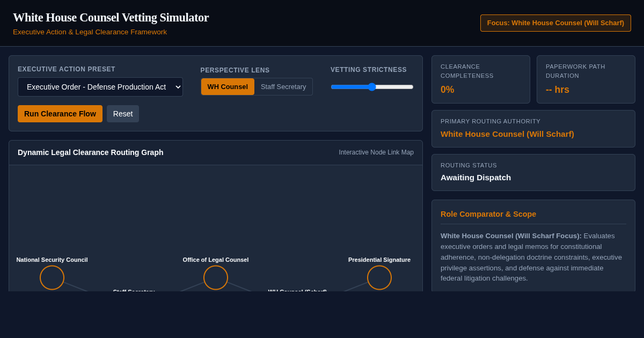Select the WH Counsel perspective lens
This screenshot has width=644, height=338.
point(228,86)
